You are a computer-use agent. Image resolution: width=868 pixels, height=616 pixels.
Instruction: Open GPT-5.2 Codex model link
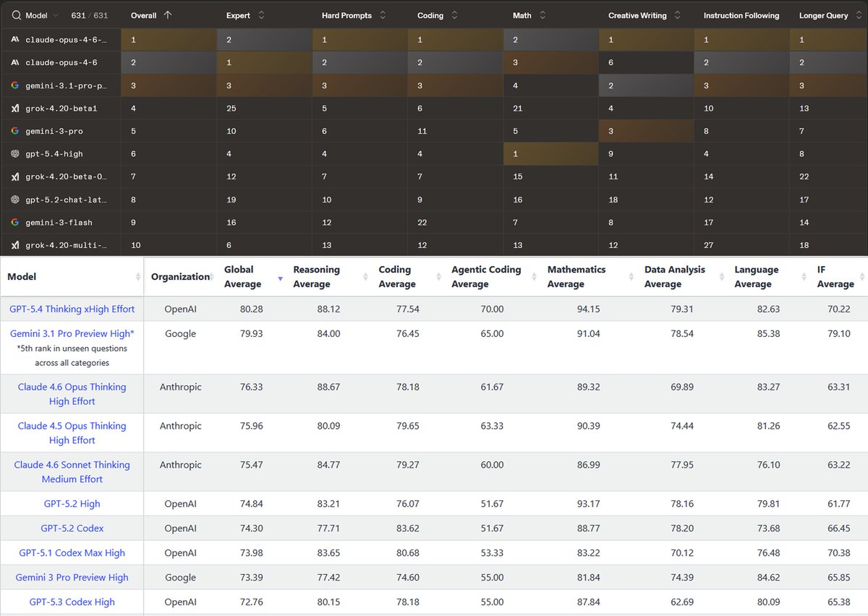click(x=72, y=529)
